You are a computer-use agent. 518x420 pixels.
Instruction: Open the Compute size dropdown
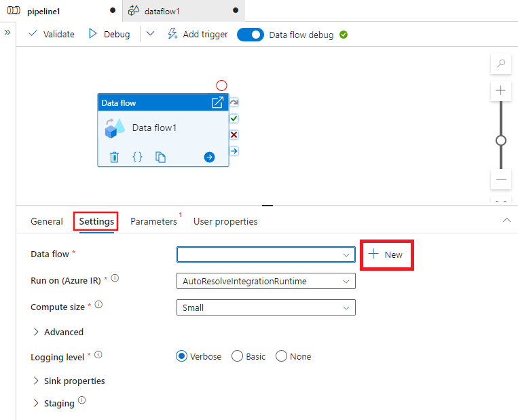point(266,307)
